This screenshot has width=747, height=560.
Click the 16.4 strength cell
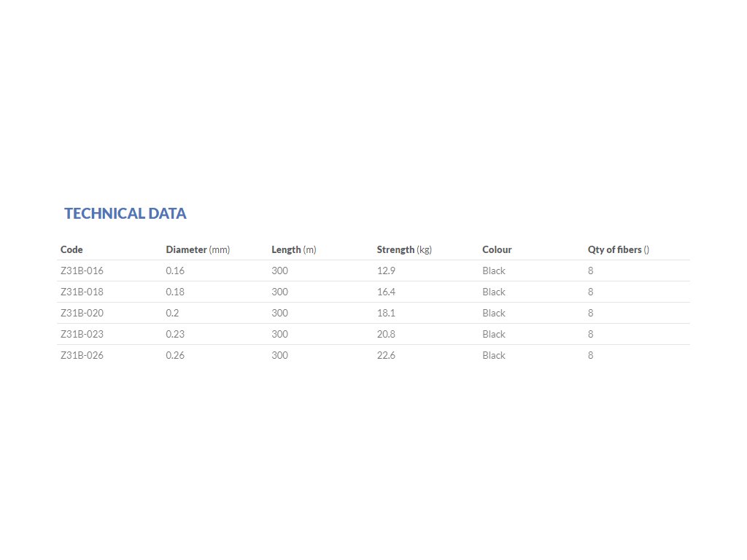pyautogui.click(x=386, y=292)
